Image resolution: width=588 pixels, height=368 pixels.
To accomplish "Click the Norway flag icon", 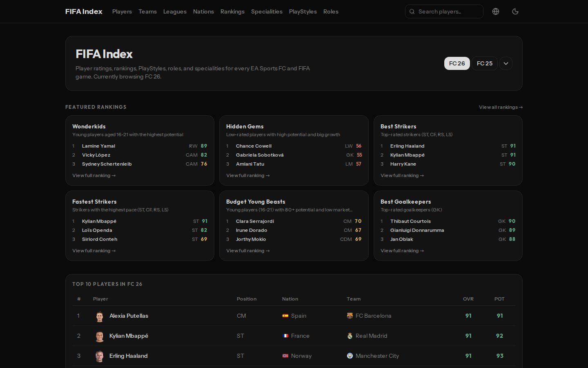I will 285,356.
